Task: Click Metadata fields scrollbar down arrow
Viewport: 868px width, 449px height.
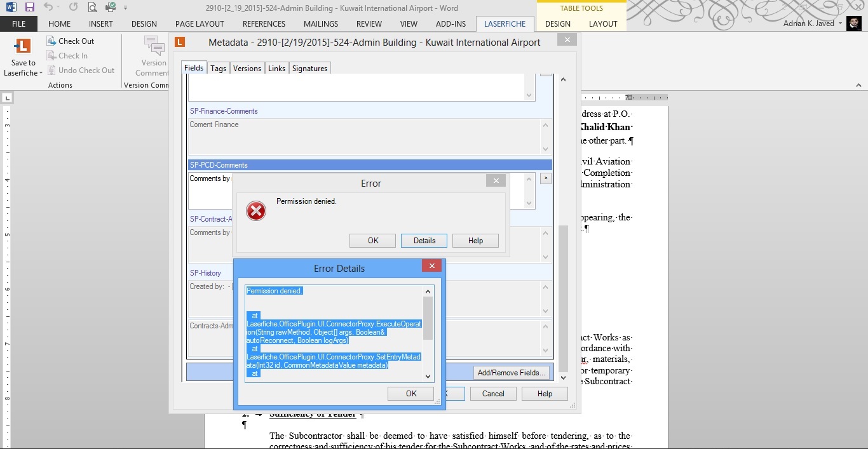Action: tap(563, 377)
